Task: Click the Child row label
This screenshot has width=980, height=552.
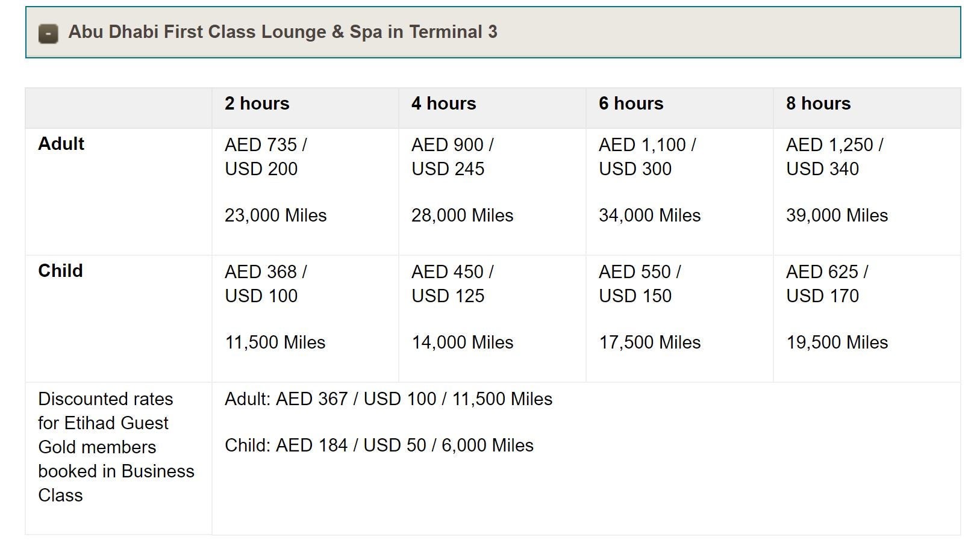Action: [x=60, y=271]
